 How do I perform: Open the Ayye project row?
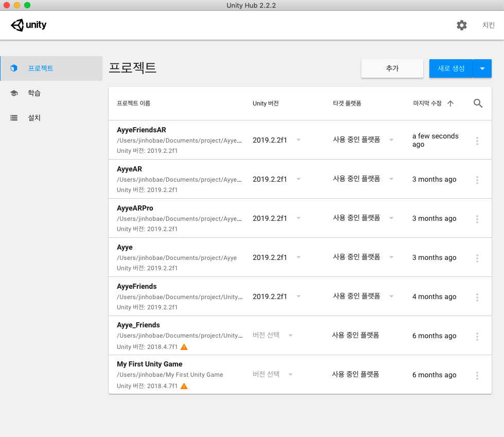click(300, 257)
